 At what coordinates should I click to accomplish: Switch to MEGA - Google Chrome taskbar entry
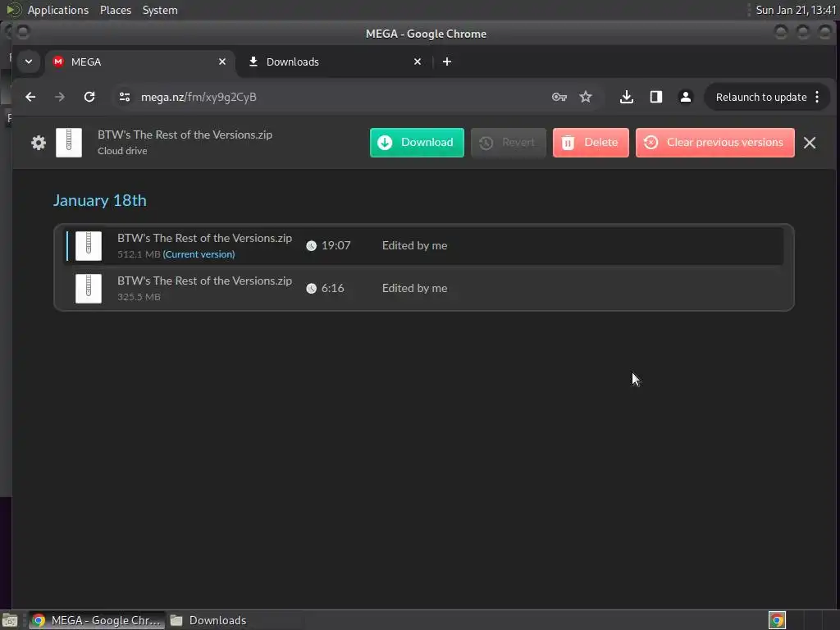[97, 620]
